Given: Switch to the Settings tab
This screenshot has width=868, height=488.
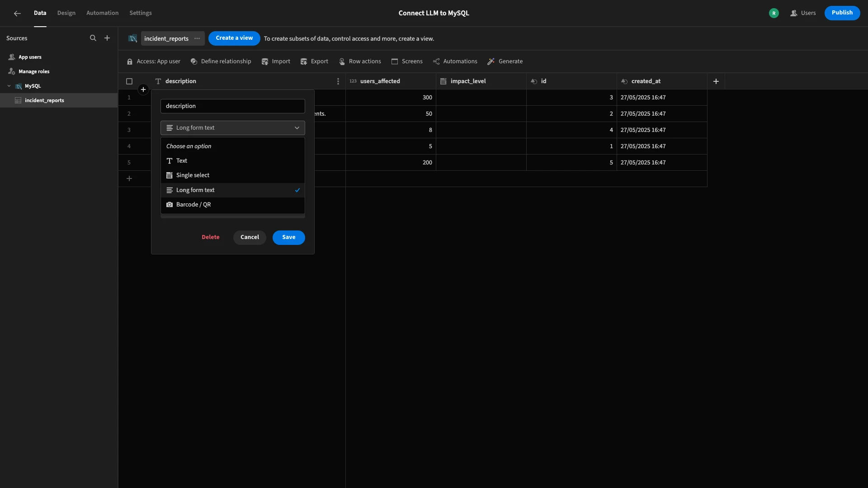Looking at the screenshot, I should [x=141, y=13].
